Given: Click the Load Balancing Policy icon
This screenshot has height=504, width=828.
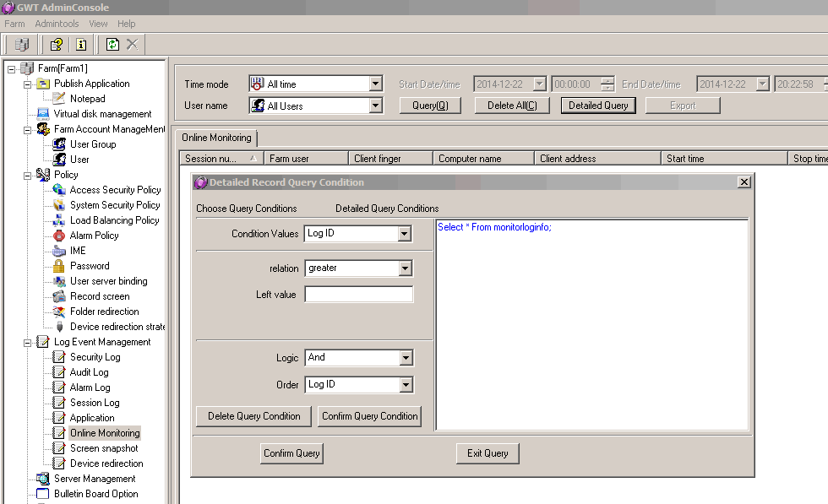Looking at the screenshot, I should [59, 220].
